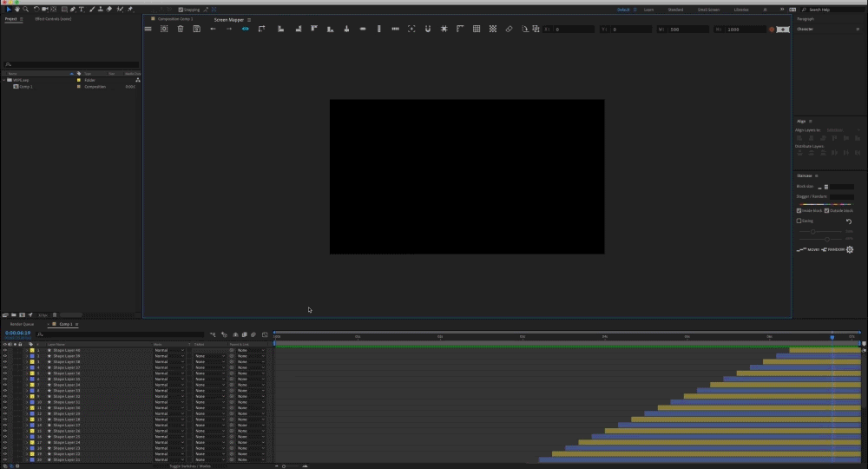Open Parent dropdown for Shape Layer 28
Image resolution: width=868 pixels, height=469 pixels.
click(x=251, y=419)
